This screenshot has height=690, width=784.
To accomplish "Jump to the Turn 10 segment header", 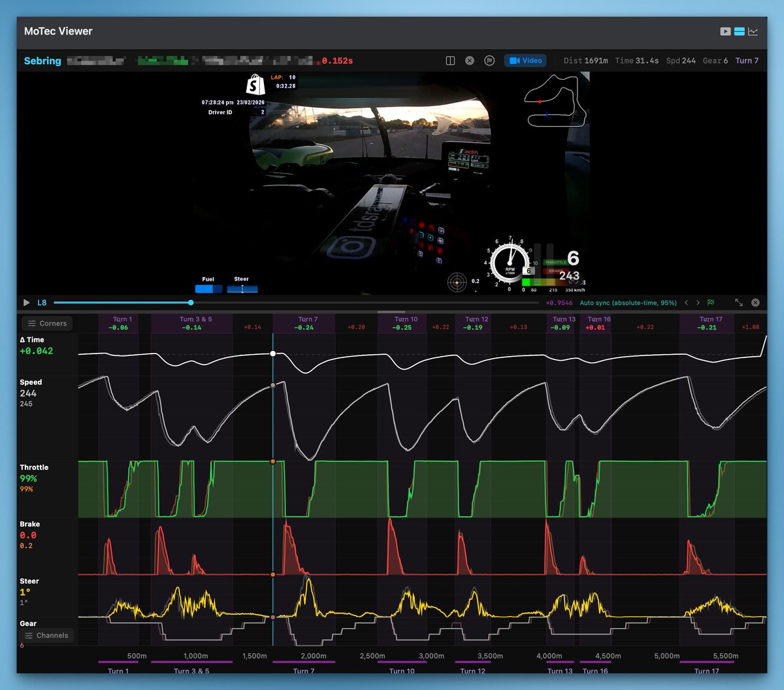I will point(402,323).
